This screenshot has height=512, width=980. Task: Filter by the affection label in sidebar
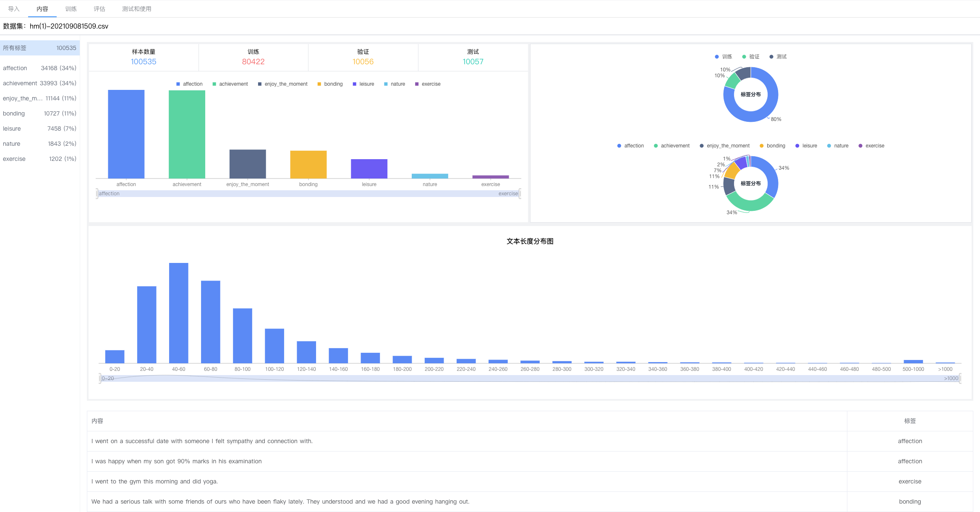point(40,68)
